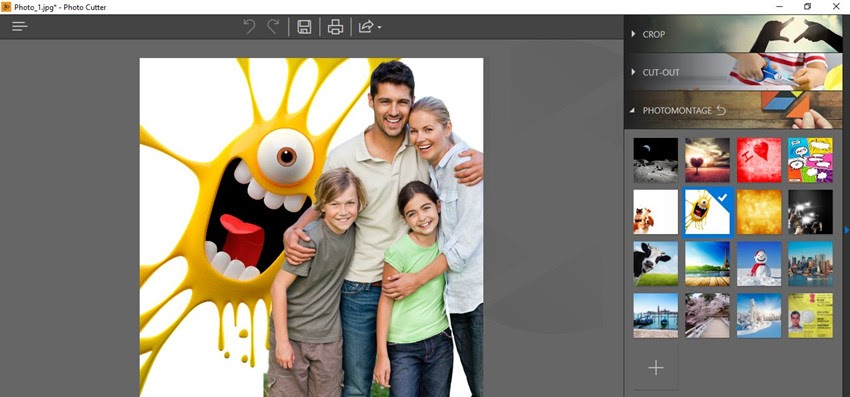Pick the golden bokeh background
The image size is (850, 397).
coord(759,212)
